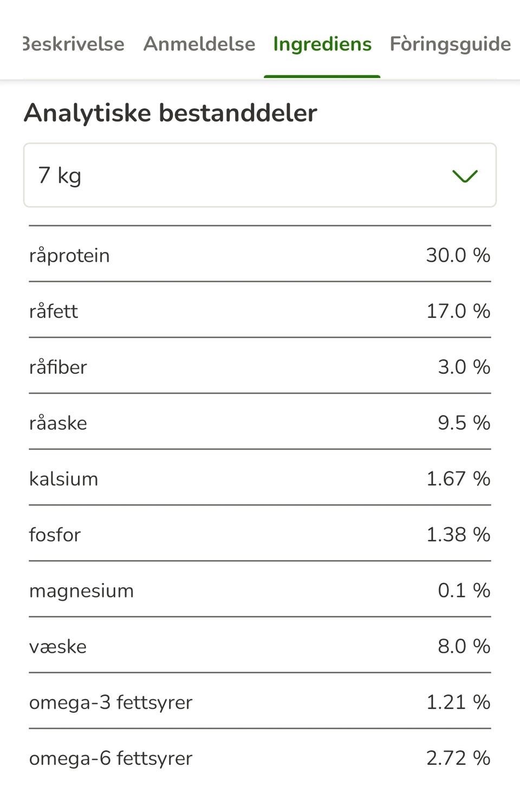Select the råprotein row
Screen dimensions: 520x812
click(260, 254)
